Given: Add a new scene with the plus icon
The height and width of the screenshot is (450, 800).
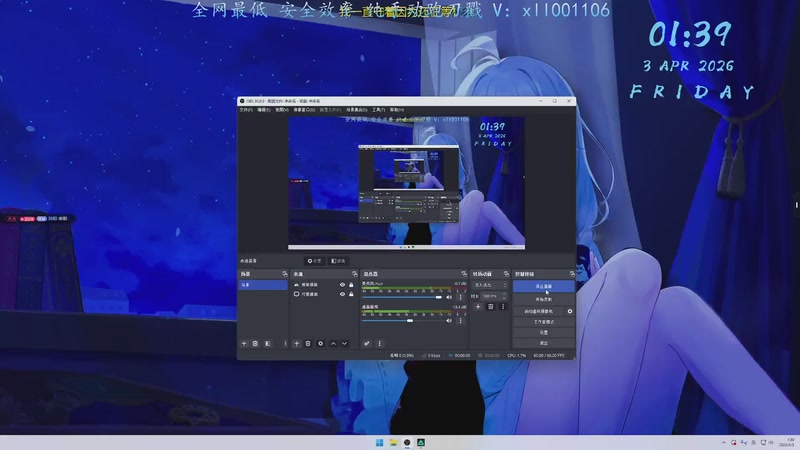Looking at the screenshot, I should click(x=244, y=343).
